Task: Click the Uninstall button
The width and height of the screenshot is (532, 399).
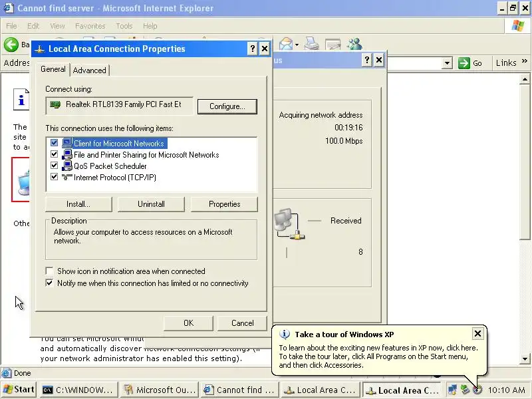Action: tap(151, 204)
